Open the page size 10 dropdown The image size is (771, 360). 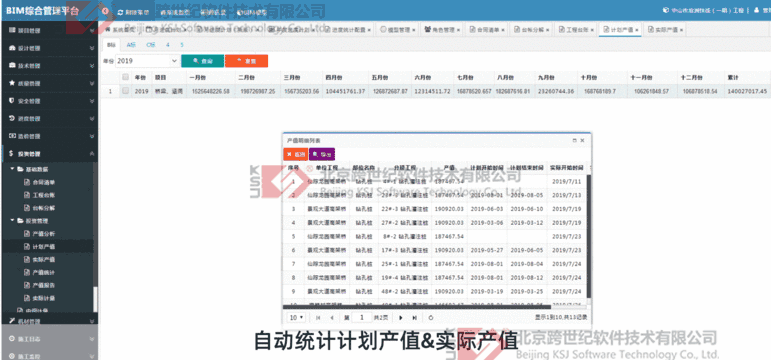click(x=297, y=318)
